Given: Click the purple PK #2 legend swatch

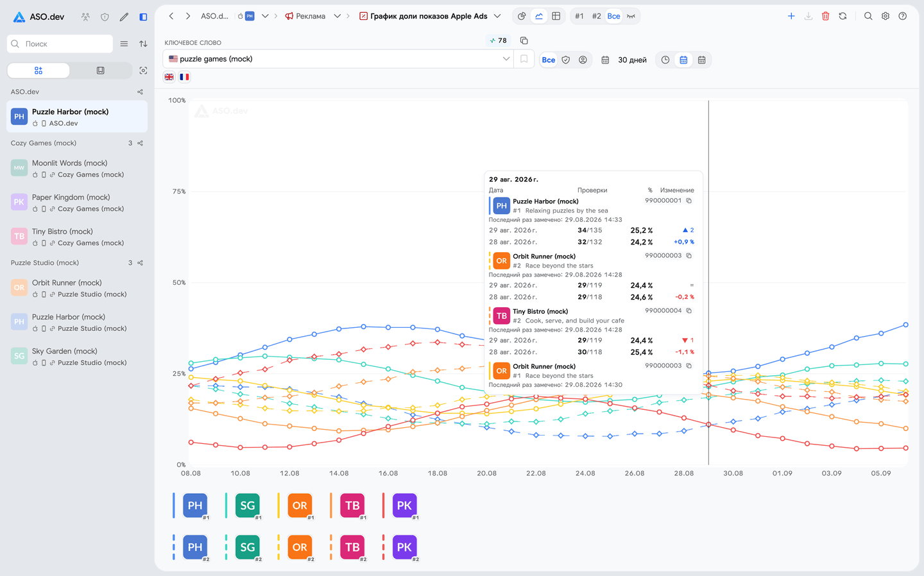Looking at the screenshot, I should (404, 547).
